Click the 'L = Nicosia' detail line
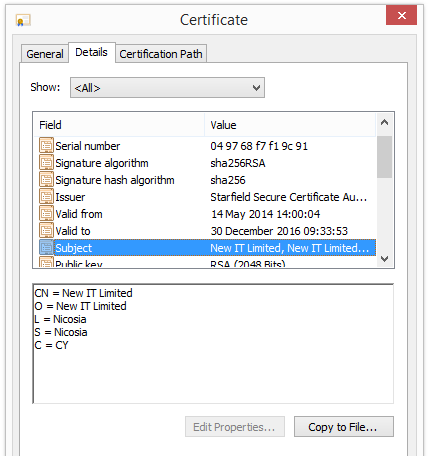 [60, 319]
